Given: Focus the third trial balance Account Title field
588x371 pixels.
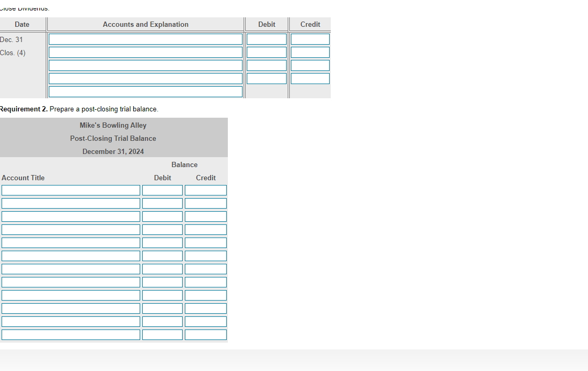Looking at the screenshot, I should click(71, 217).
